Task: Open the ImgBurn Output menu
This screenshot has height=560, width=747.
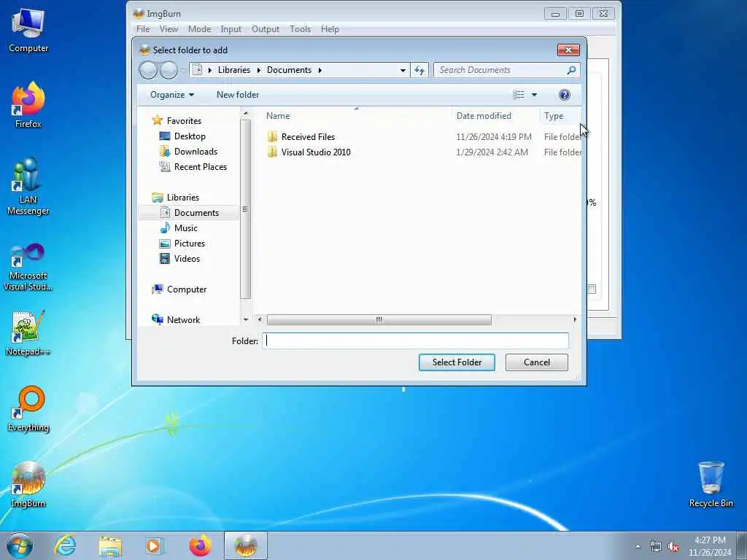Action: click(x=266, y=29)
